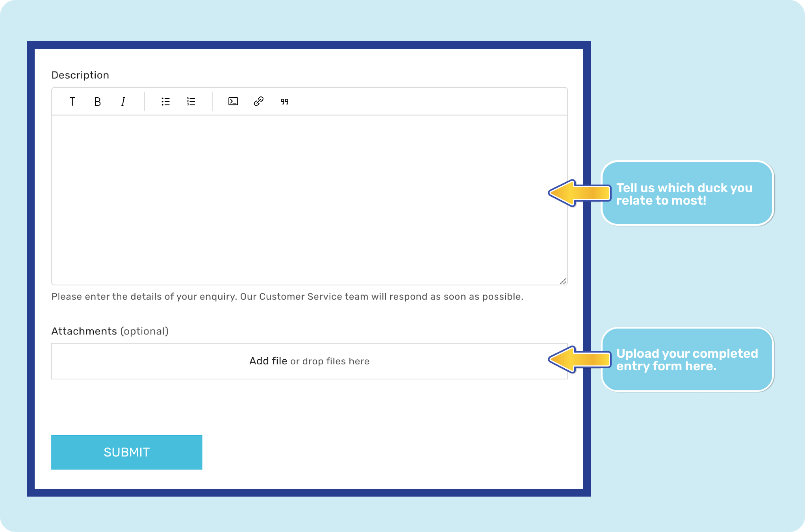Viewport: 805px width, 532px height.
Task: Insert a bulleted list
Action: click(x=165, y=102)
